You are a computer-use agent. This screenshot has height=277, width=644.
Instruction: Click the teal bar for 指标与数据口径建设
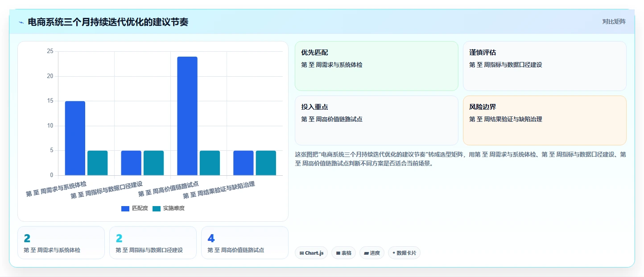pyautogui.click(x=153, y=163)
